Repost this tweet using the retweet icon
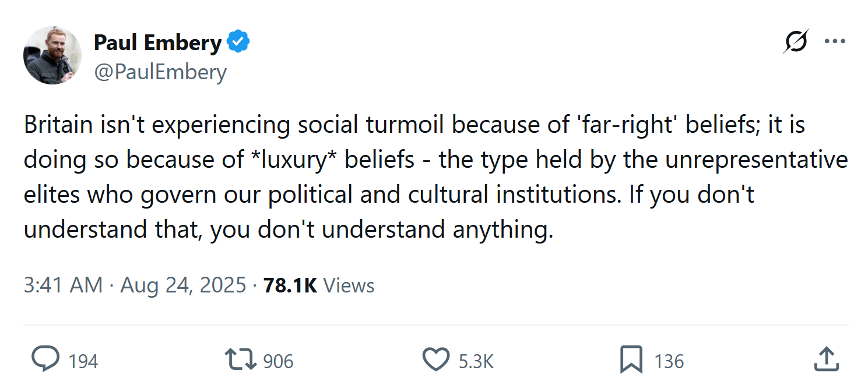 click(x=241, y=360)
